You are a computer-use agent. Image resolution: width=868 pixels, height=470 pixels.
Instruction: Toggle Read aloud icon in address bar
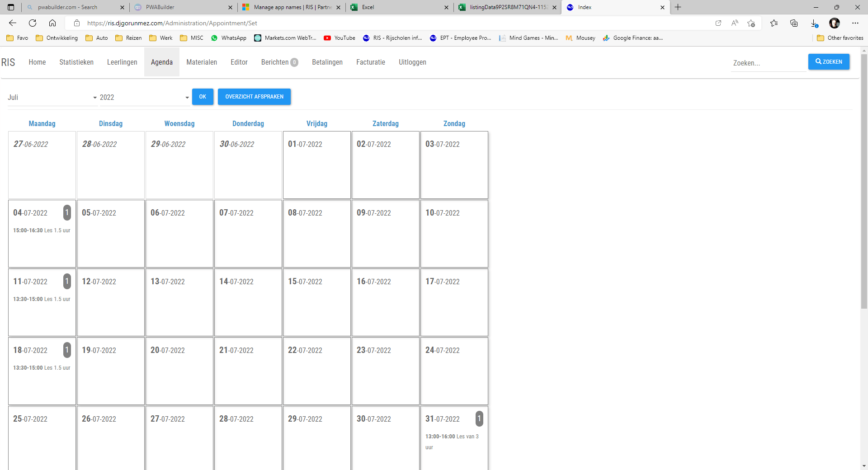pos(735,23)
